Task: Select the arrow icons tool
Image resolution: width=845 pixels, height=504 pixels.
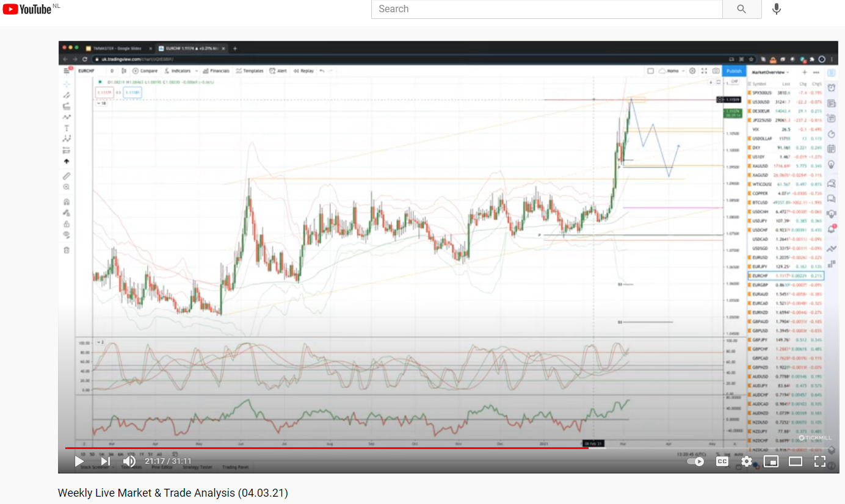Action: 67,162
